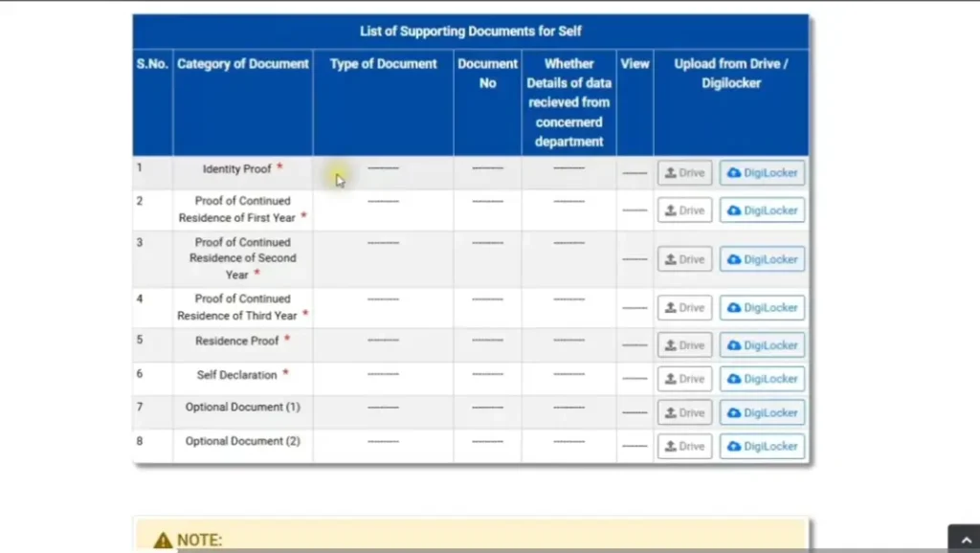Click the 'Whether Details of data recieved' header
980x553 pixels.
click(568, 102)
